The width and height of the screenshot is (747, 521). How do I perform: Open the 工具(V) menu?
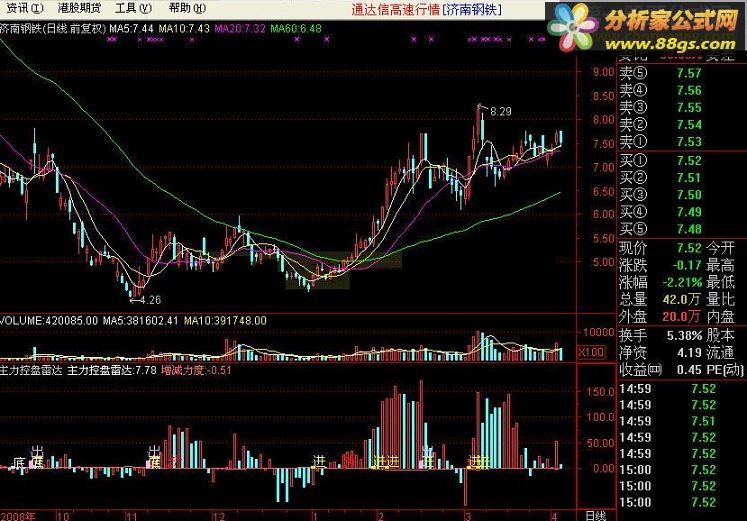click(133, 8)
